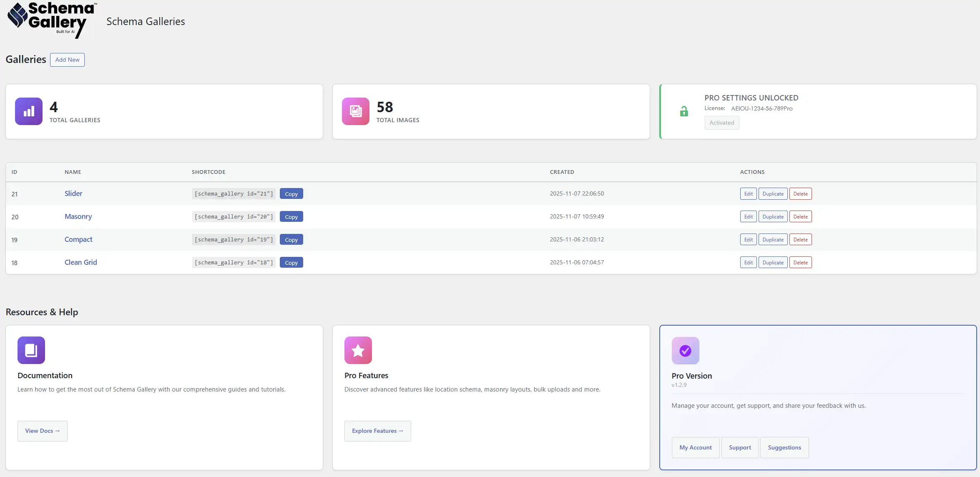Click View Docs in Documentation card

42,431
